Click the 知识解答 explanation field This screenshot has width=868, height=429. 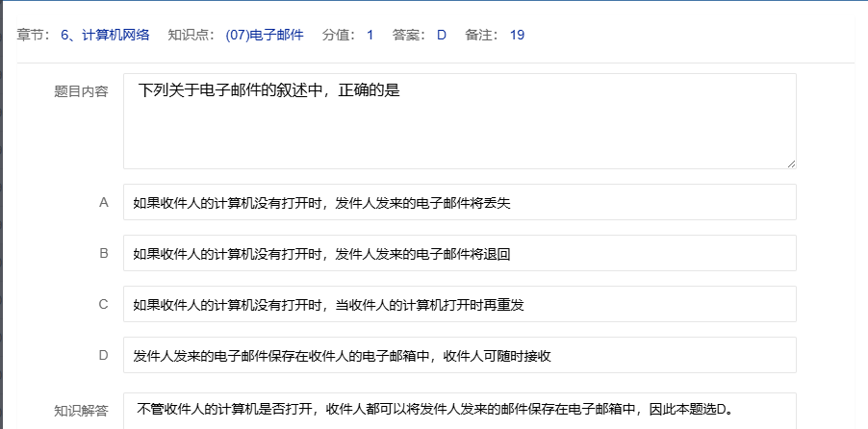(x=459, y=407)
